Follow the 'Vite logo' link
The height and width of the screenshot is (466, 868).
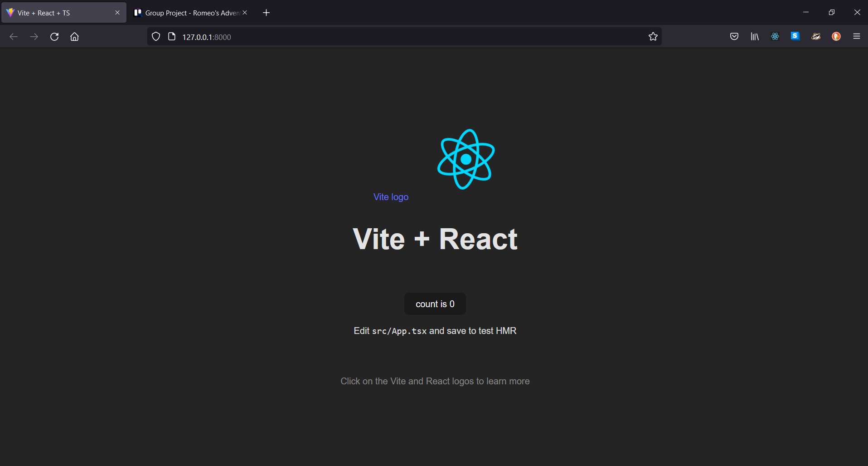tap(391, 197)
